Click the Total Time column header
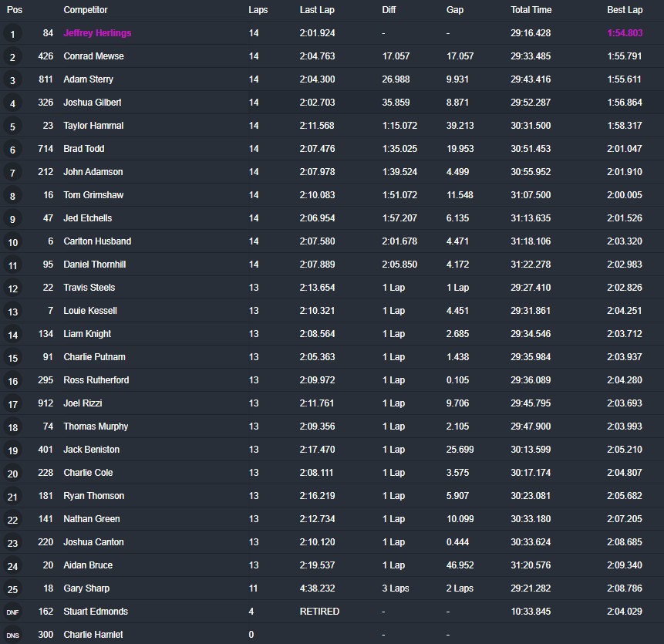This screenshot has width=664, height=644. click(x=531, y=10)
